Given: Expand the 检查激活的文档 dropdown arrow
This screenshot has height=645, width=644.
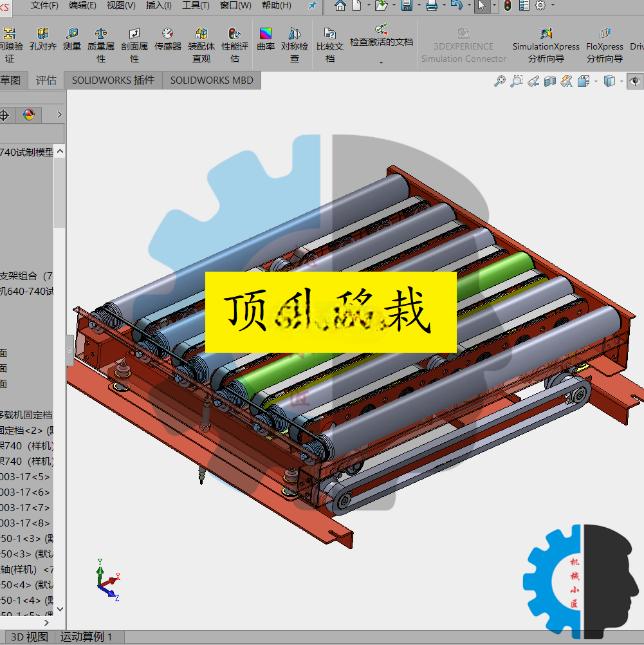Looking at the screenshot, I should pyautogui.click(x=381, y=62).
